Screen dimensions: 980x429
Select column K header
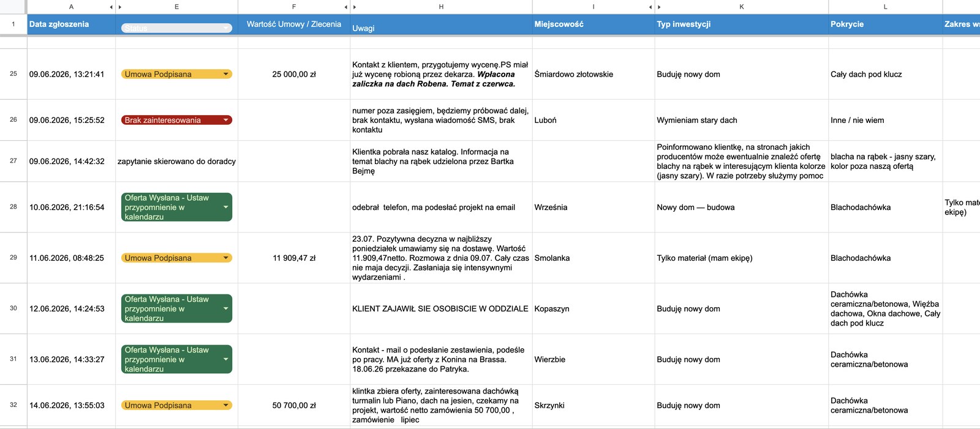click(742, 7)
